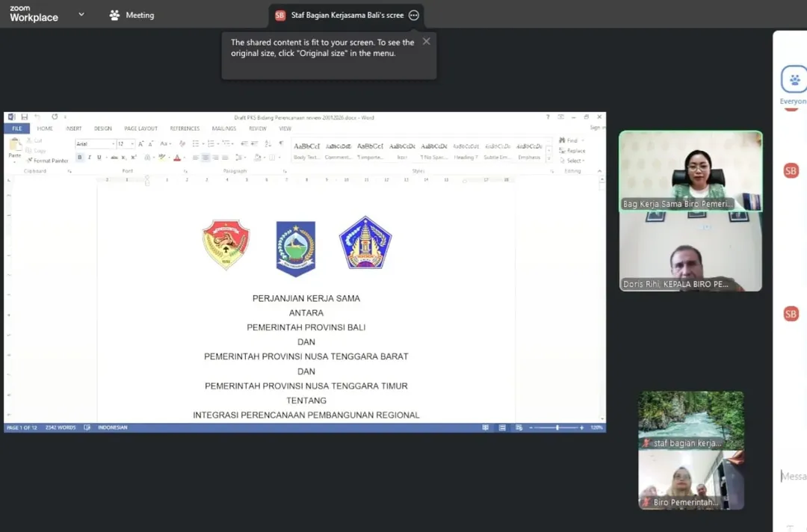This screenshot has width=807, height=532.
Task: Click the show paragraph marks (¶) icon
Action: coord(281,143)
